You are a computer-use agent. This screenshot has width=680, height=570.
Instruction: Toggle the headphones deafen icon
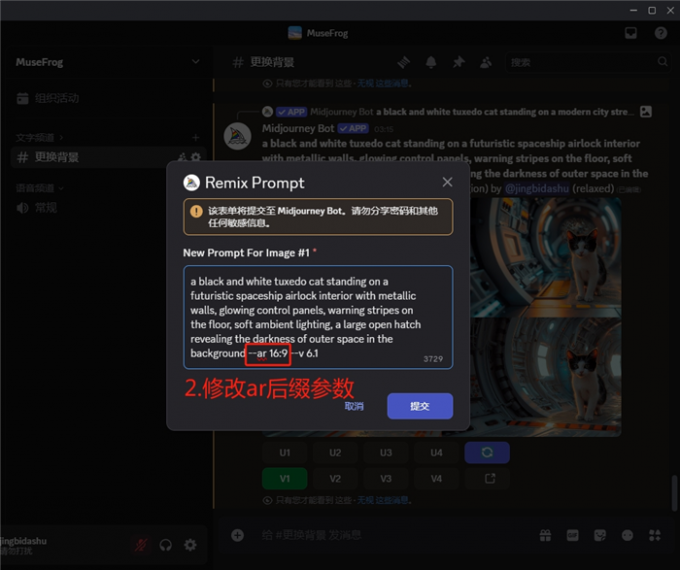(165, 545)
